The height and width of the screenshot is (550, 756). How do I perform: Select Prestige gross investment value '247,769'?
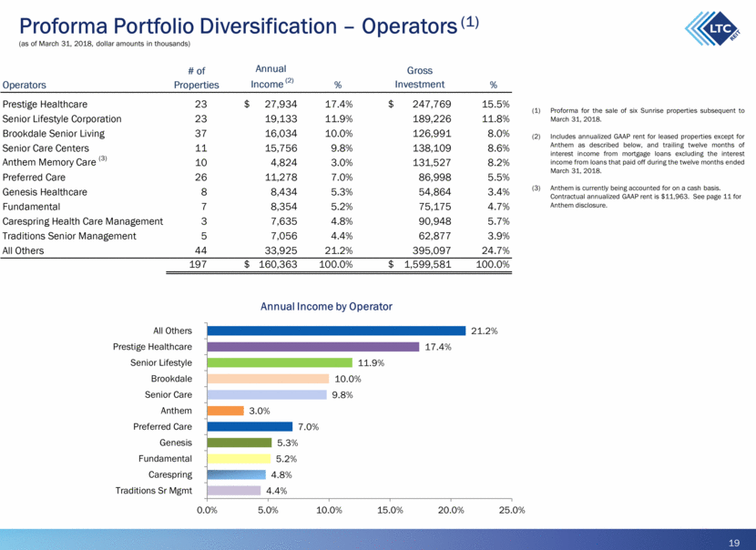pyautogui.click(x=432, y=104)
